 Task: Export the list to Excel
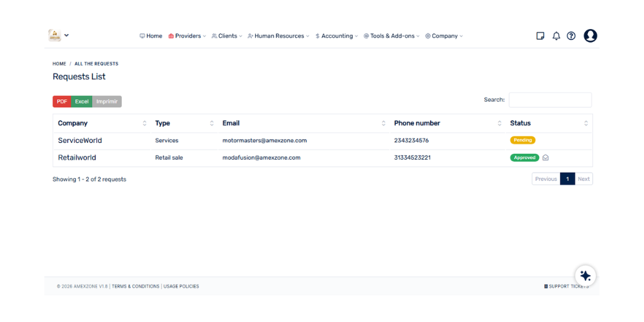click(x=82, y=102)
